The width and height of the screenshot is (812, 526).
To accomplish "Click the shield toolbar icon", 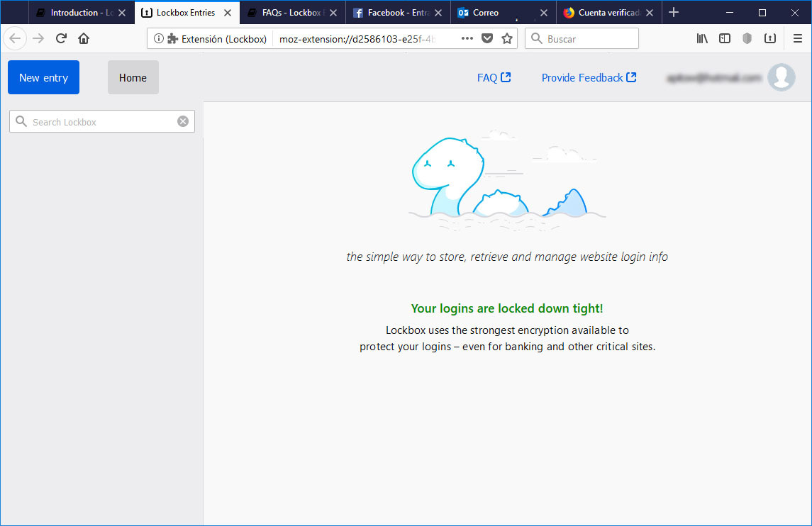I will (x=747, y=38).
